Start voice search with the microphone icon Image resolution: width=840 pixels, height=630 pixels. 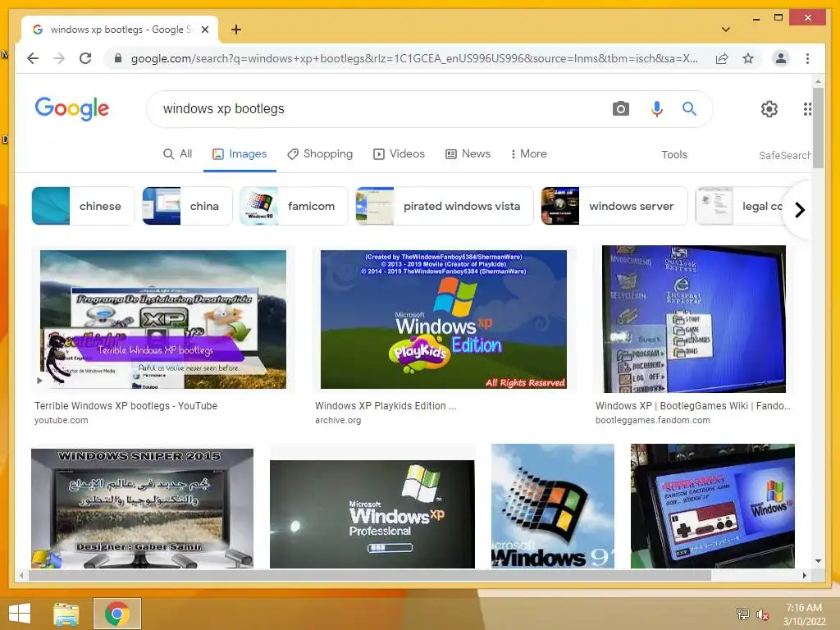(x=657, y=109)
